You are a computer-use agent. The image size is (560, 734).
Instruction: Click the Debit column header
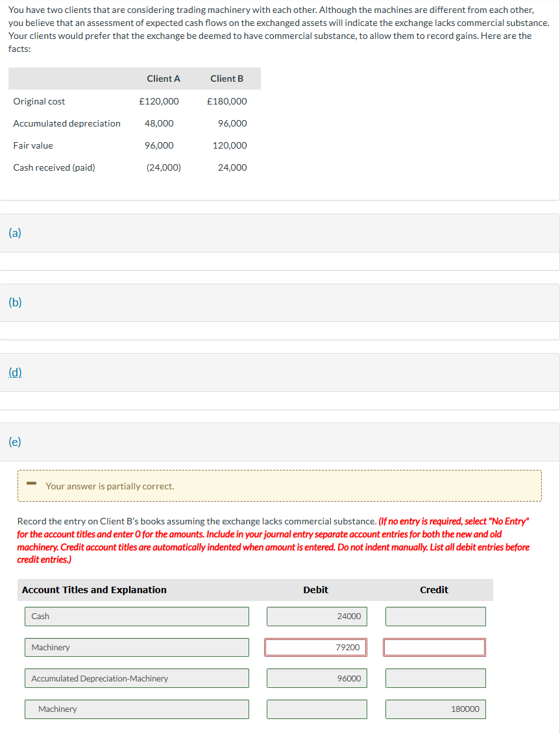click(315, 590)
